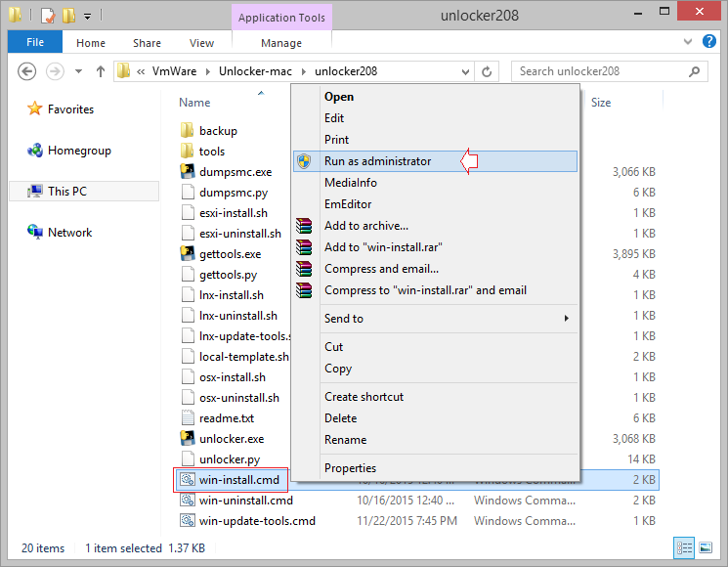Select win-update-tools.cmd file icon
Viewport: 728px width, 567px height.
click(x=188, y=520)
